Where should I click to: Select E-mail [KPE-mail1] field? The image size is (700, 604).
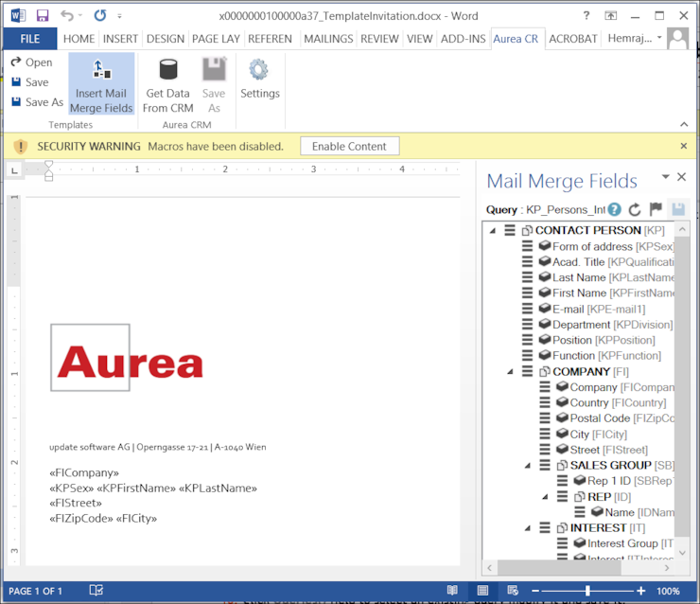599,310
